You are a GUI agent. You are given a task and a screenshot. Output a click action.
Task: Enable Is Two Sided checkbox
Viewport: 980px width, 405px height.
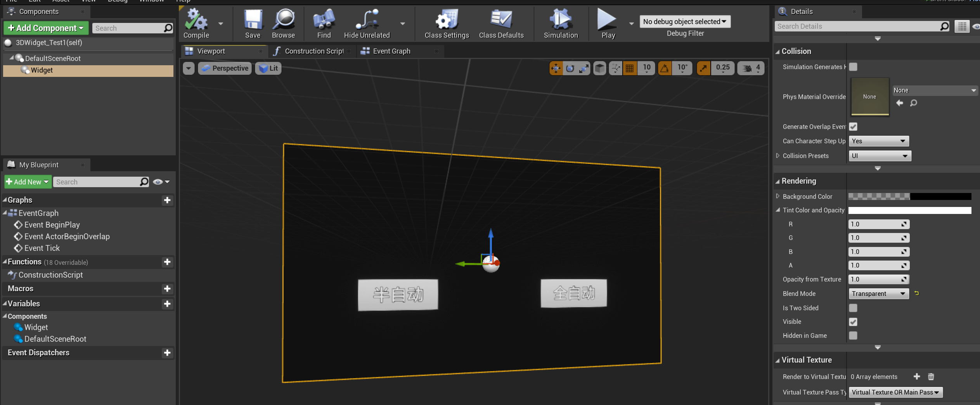pos(853,308)
